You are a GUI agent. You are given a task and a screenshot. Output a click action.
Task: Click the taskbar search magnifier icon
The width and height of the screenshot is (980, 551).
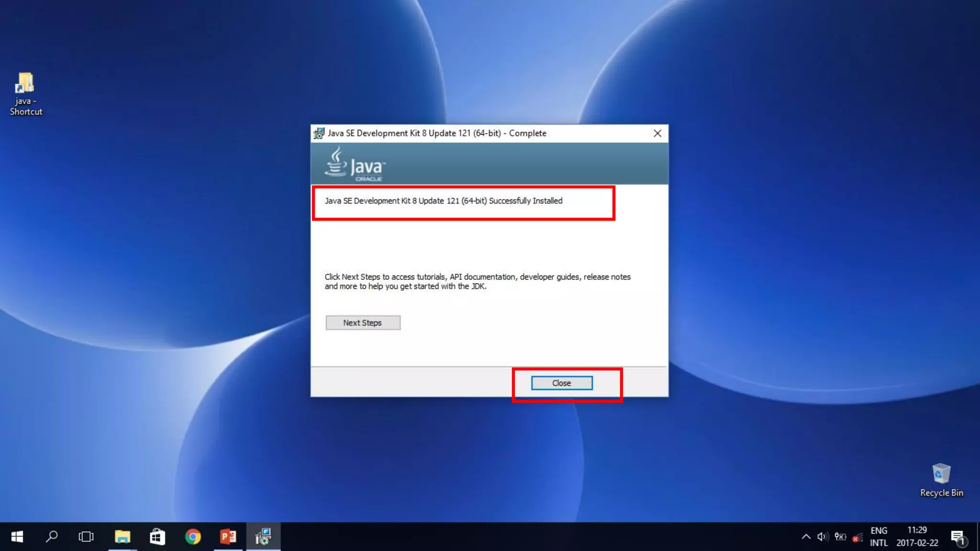(x=52, y=537)
